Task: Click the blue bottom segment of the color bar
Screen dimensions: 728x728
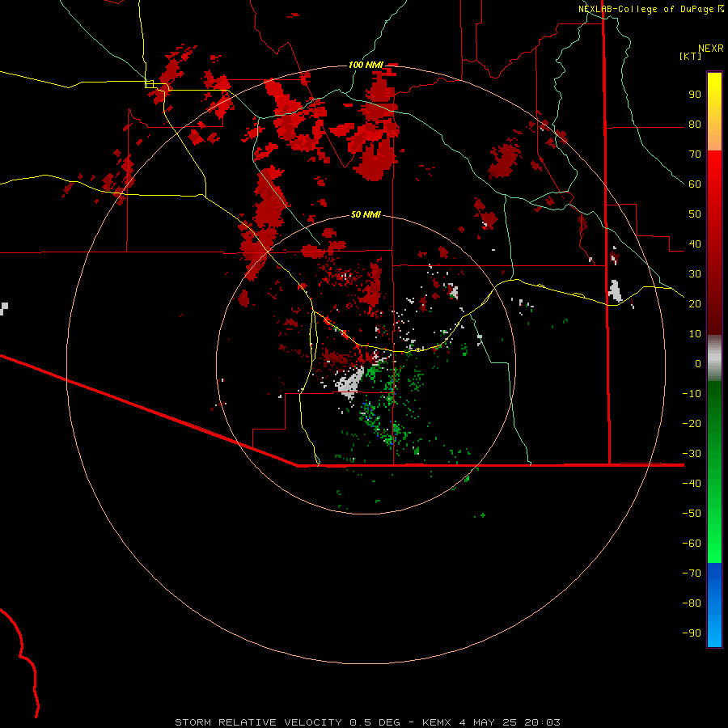Action: [714, 605]
